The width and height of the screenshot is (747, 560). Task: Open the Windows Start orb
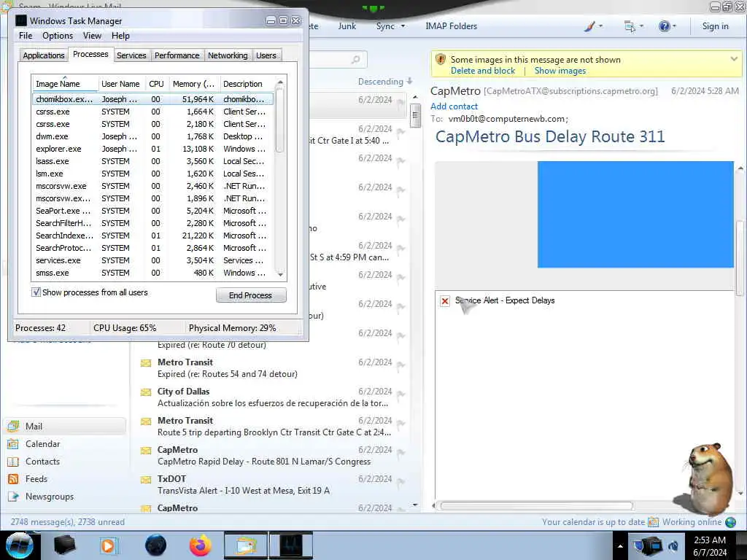tap(19, 545)
